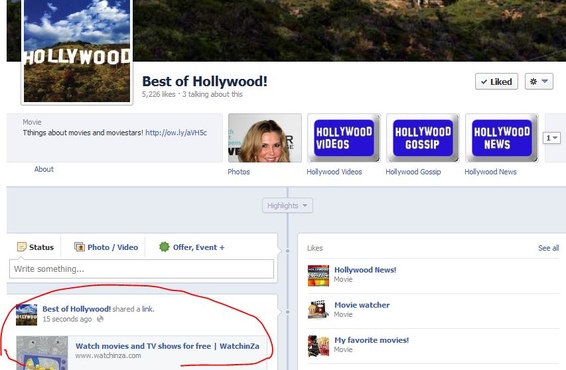This screenshot has width=566, height=370.
Task: Focus the Write something text box
Action: click(142, 269)
